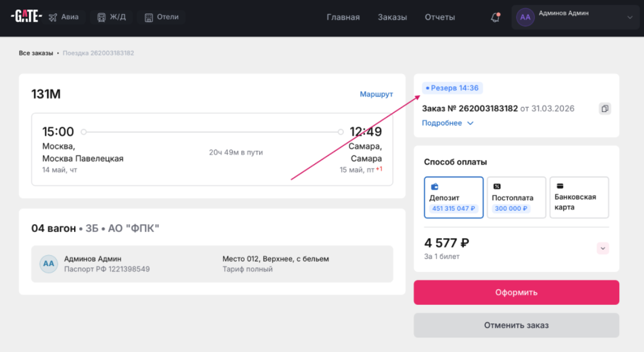Select Постоплата payment method
This screenshot has width=644, height=352.
(x=516, y=197)
